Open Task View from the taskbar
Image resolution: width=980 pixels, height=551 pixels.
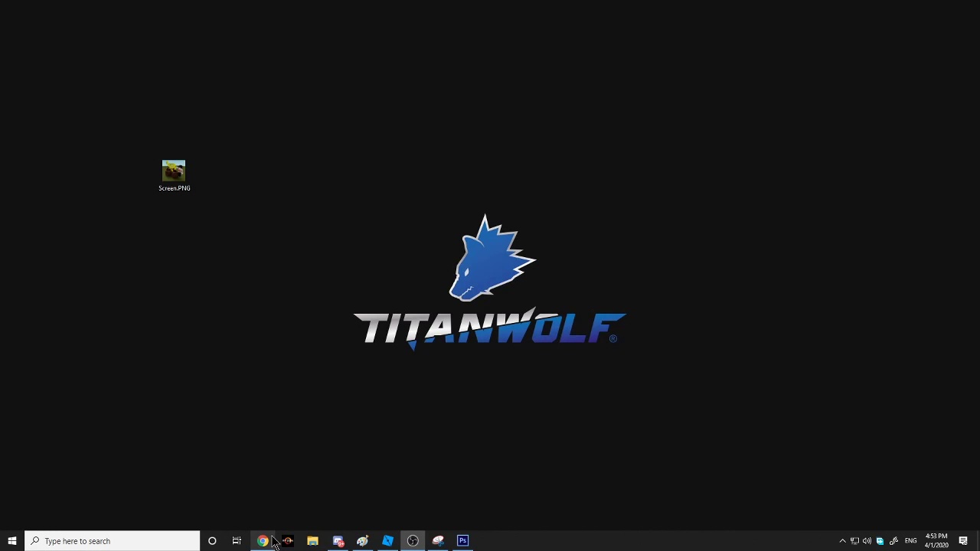tap(237, 541)
